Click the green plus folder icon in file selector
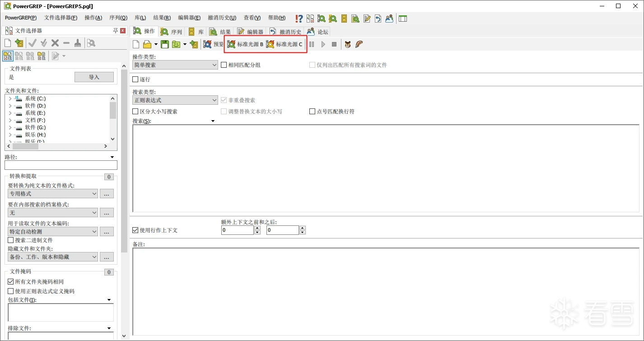This screenshot has width=644, height=341. pos(19,43)
